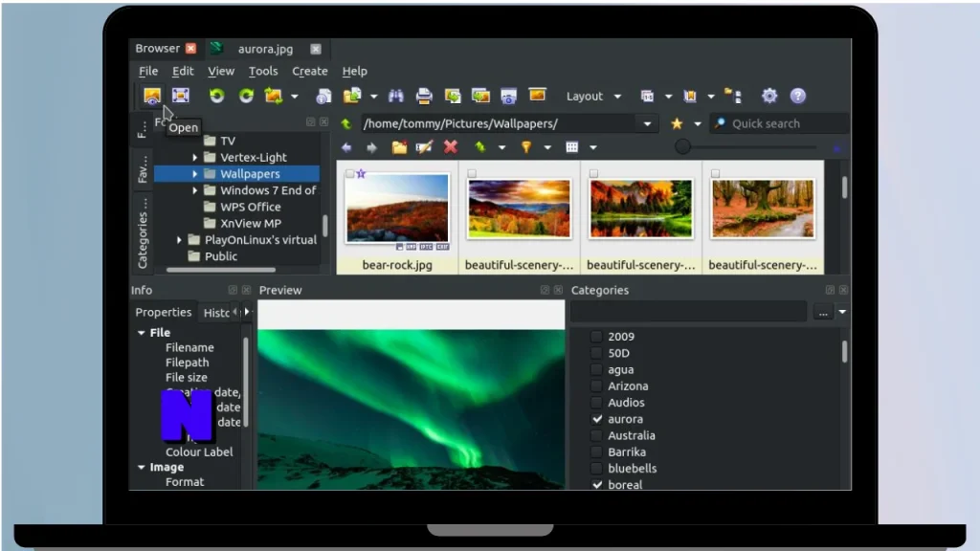Click the blue back navigation arrow
Screen dimensions: 980x551
pyautogui.click(x=346, y=147)
